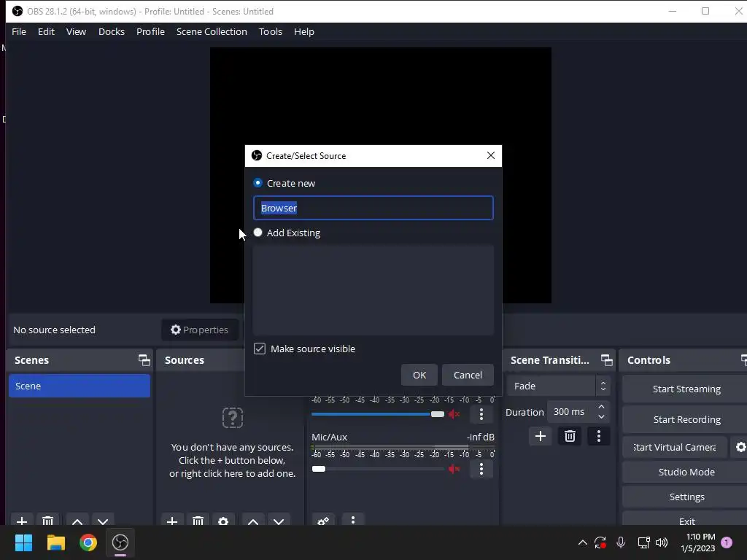Screen dimensions: 747x560
Task: Toggle mute on the channel above Mic/Aux
Action: coord(454,414)
